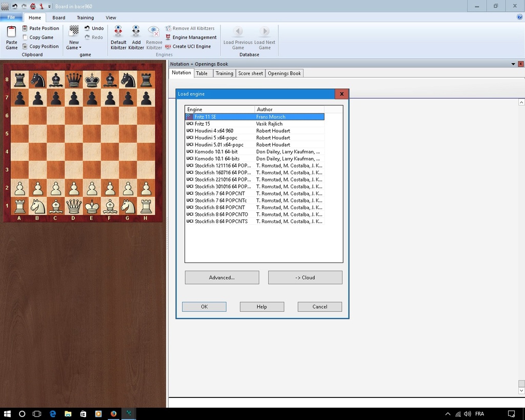Click the FRA language indicator in the taskbar
525x420 pixels.
click(x=479, y=414)
